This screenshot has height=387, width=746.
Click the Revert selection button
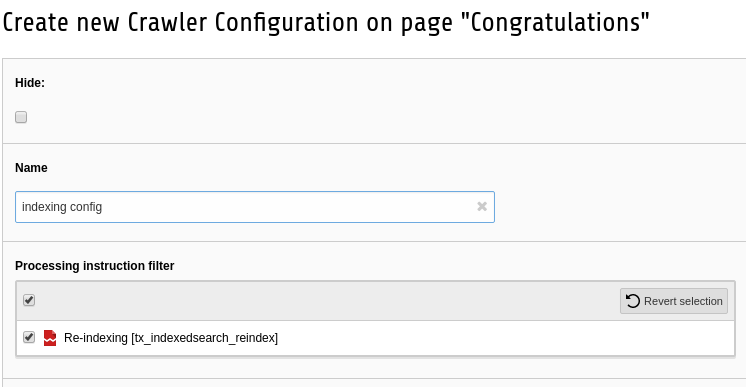[x=674, y=301]
